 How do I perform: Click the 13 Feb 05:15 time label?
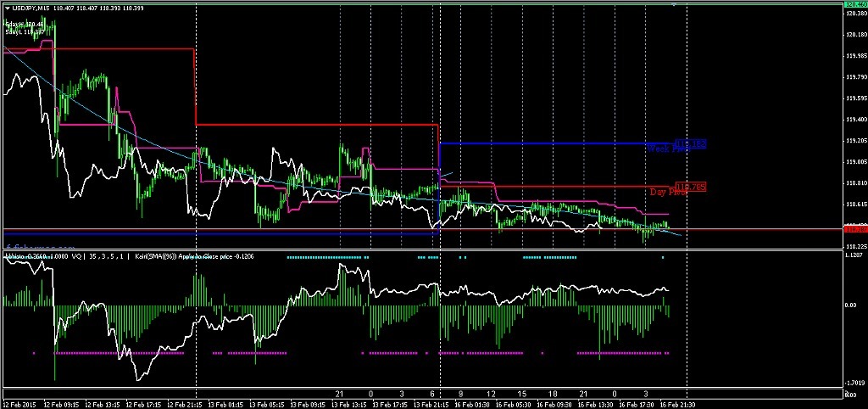(x=269, y=405)
